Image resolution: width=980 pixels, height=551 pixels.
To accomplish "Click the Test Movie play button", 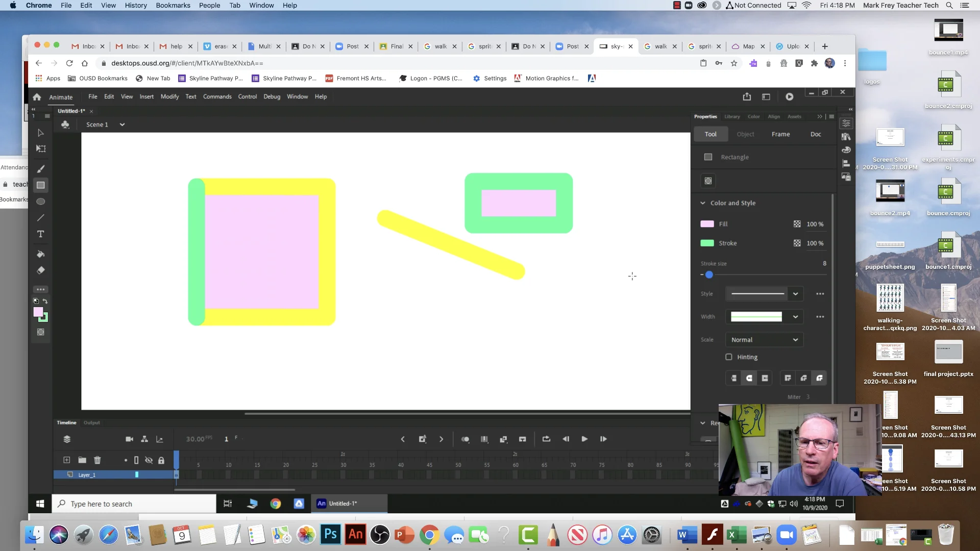I will pyautogui.click(x=789, y=96).
